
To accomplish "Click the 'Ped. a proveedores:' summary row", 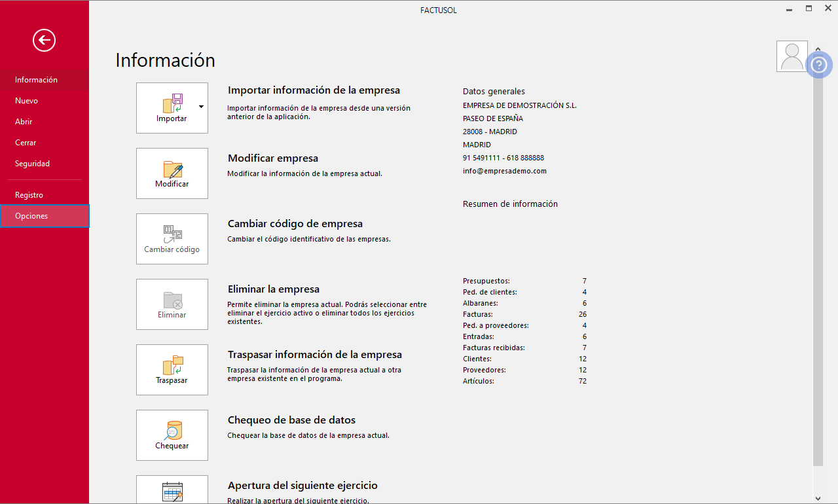I will 524,325.
